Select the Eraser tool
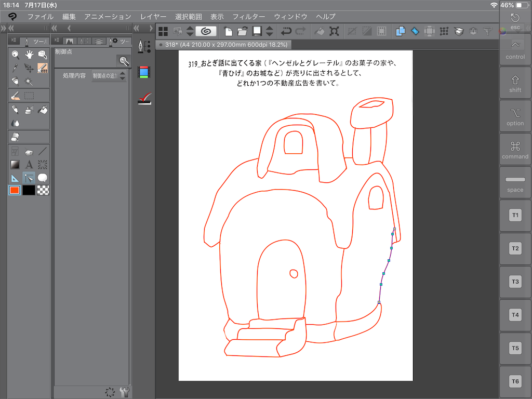532x399 pixels. click(15, 137)
